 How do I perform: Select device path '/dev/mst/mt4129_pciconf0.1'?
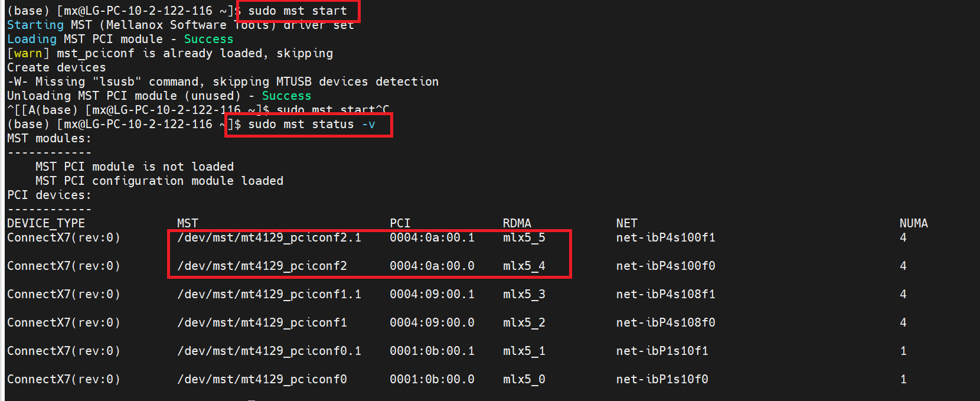[x=269, y=351]
